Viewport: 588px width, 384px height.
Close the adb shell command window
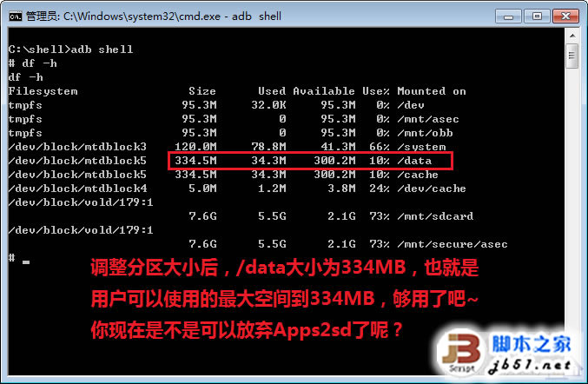coord(566,17)
